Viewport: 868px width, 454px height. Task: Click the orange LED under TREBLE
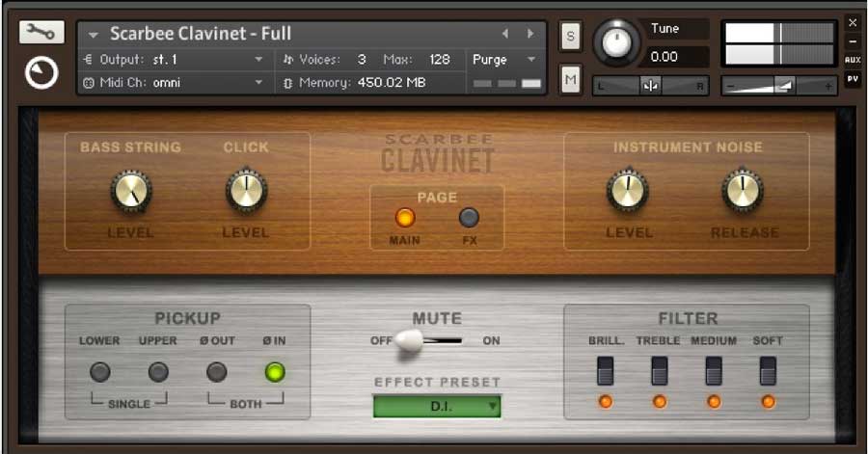[660, 401]
